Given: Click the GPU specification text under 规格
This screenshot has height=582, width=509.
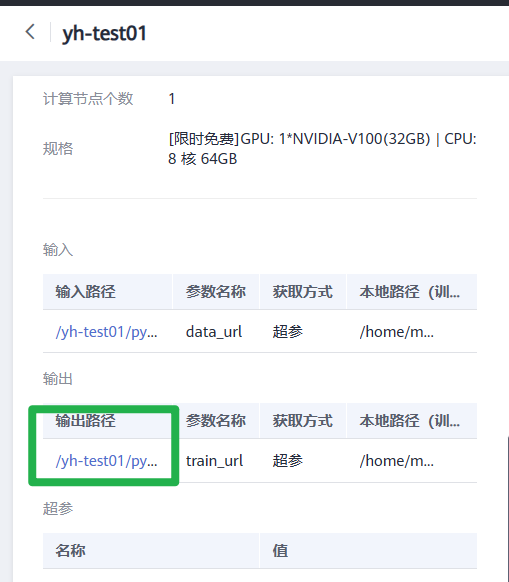Looking at the screenshot, I should point(322,149).
